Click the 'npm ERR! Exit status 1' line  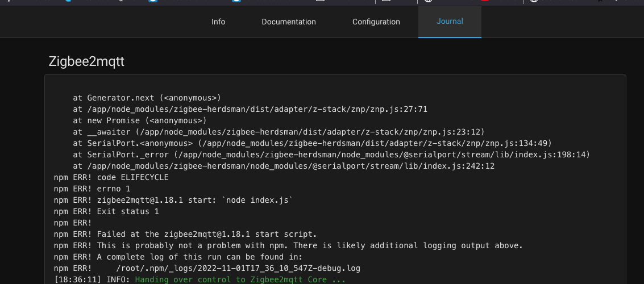pyautogui.click(x=106, y=212)
